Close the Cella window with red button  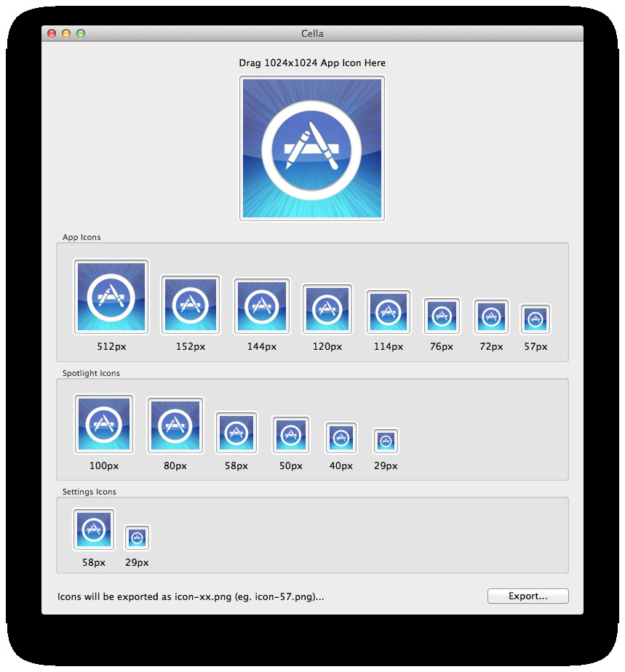[52, 33]
